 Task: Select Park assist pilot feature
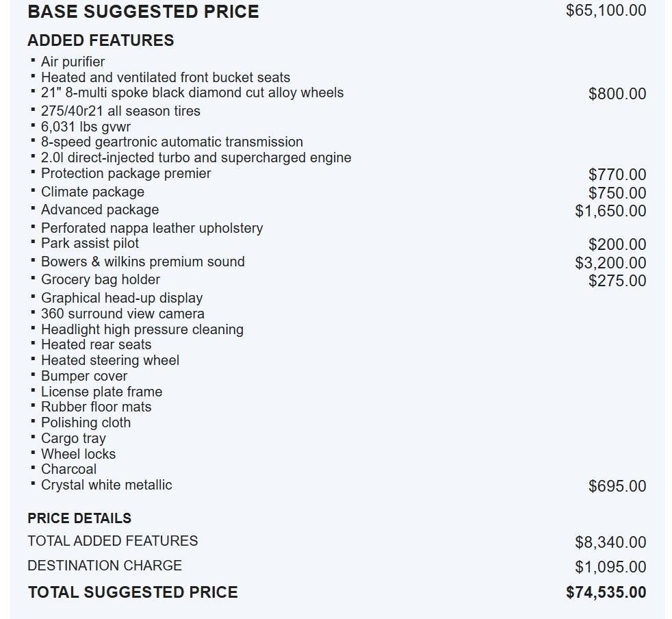click(x=90, y=243)
